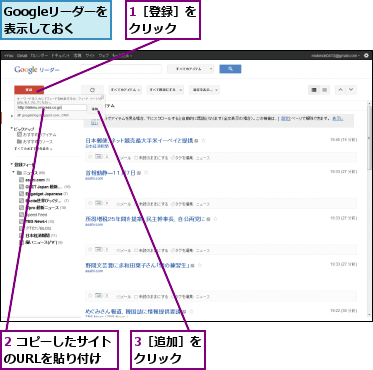Open dropdown arrow beside すべて既読にする
The image size is (373, 370).
click(x=180, y=90)
